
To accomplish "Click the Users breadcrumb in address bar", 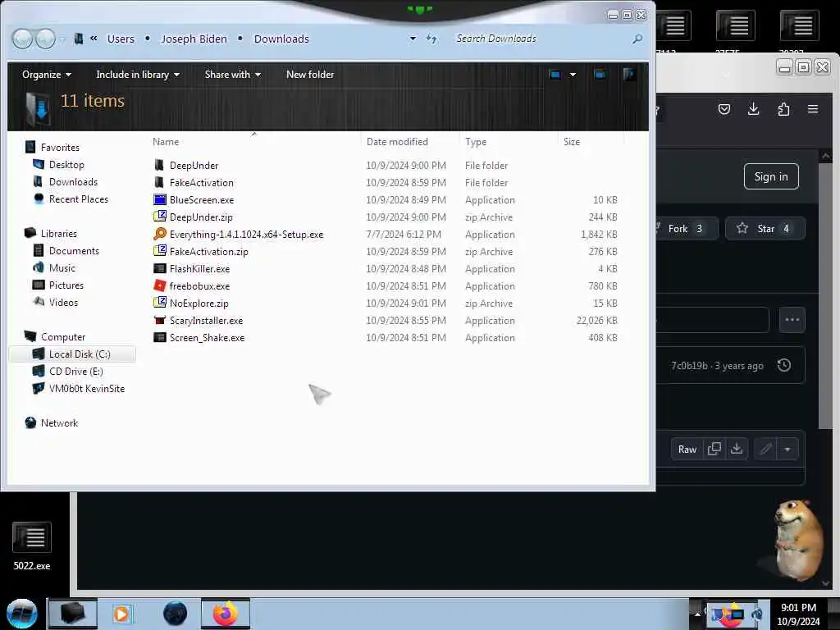I will tap(121, 39).
